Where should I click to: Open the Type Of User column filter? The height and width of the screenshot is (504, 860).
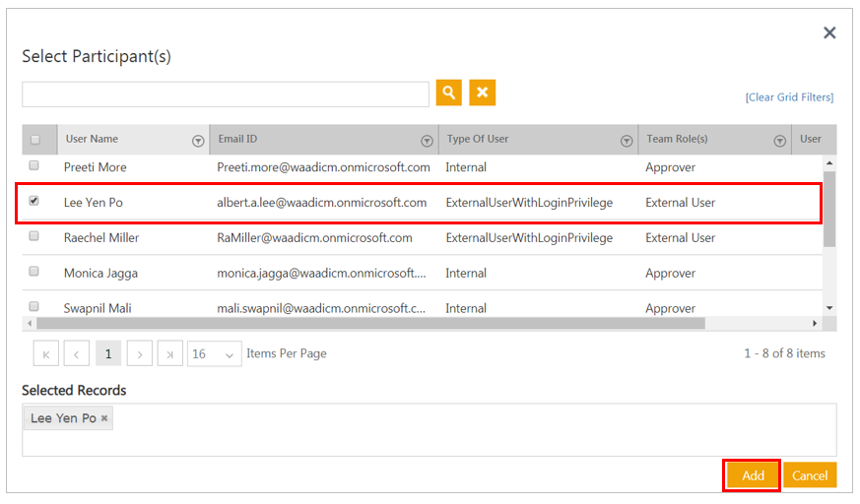(x=627, y=141)
